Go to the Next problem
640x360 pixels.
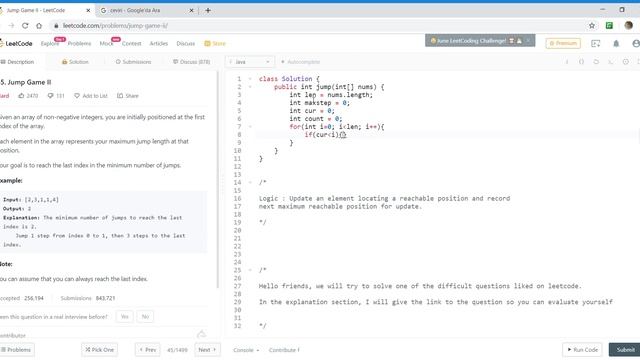pyautogui.click(x=207, y=350)
